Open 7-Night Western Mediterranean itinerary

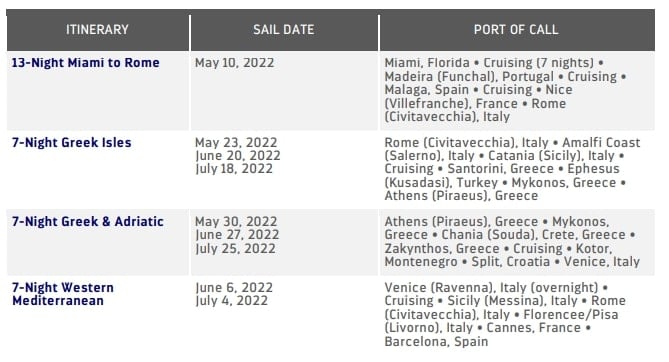(63, 294)
